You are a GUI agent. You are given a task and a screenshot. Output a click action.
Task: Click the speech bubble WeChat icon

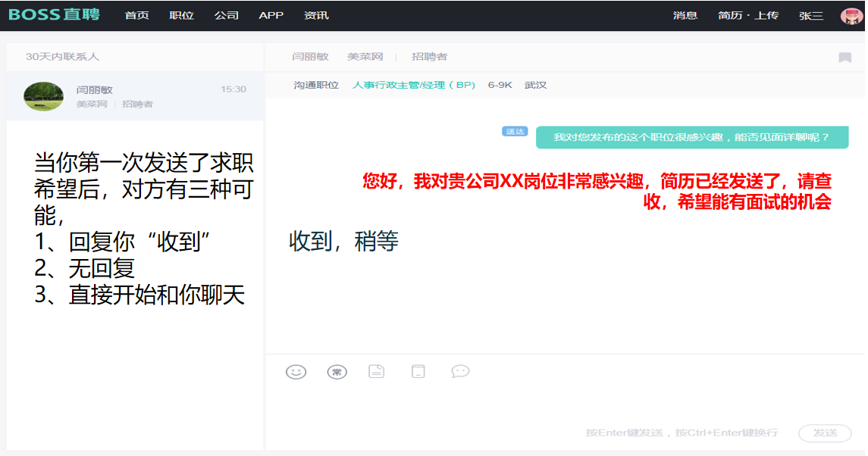(x=460, y=371)
